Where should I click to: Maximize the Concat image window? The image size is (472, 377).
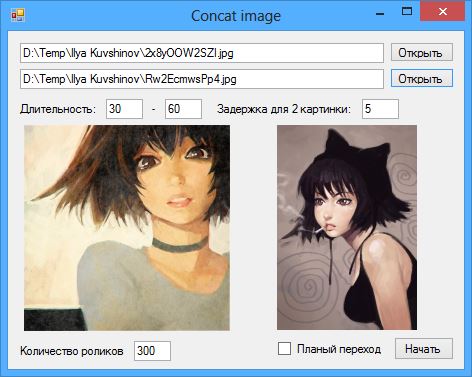click(407, 12)
